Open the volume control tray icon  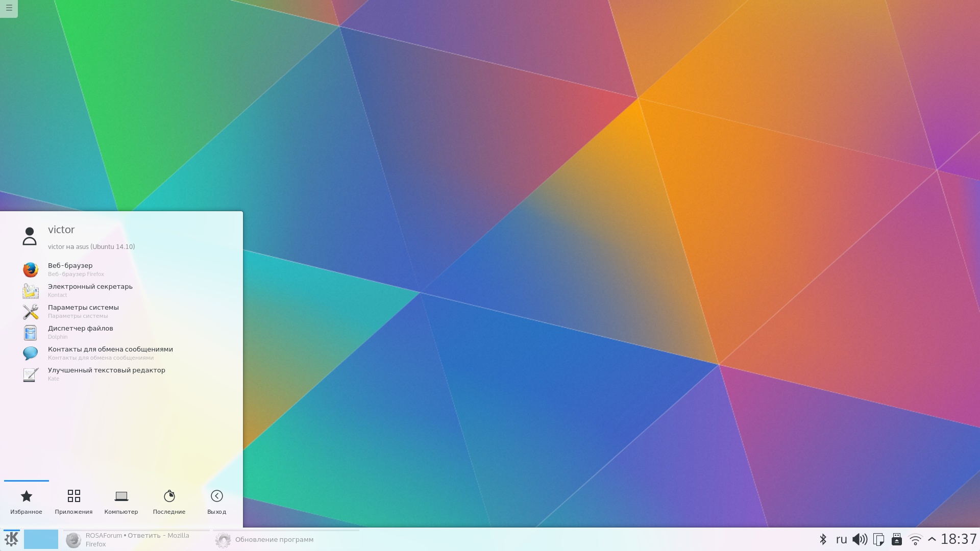[x=860, y=539]
